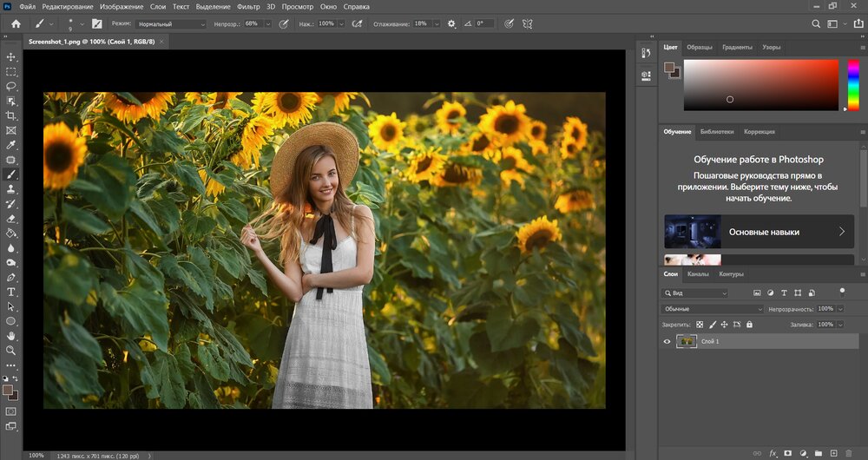This screenshot has height=460, width=868.
Task: Open the Режим blend mode dropdown
Action: (171, 24)
